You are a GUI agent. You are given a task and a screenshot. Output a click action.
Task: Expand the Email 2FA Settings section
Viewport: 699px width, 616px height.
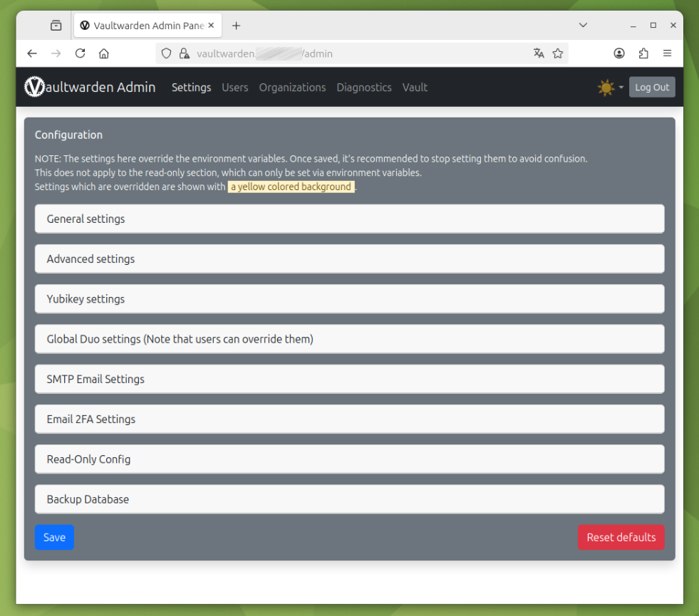[349, 419]
